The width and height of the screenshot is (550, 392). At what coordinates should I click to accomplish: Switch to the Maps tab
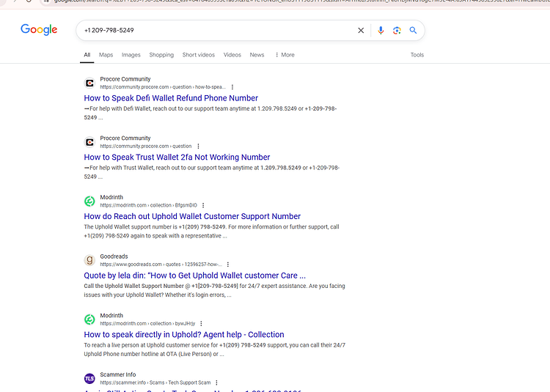(106, 55)
